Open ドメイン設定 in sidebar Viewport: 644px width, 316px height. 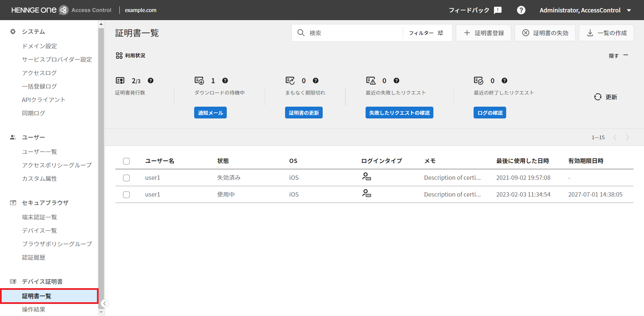click(40, 46)
